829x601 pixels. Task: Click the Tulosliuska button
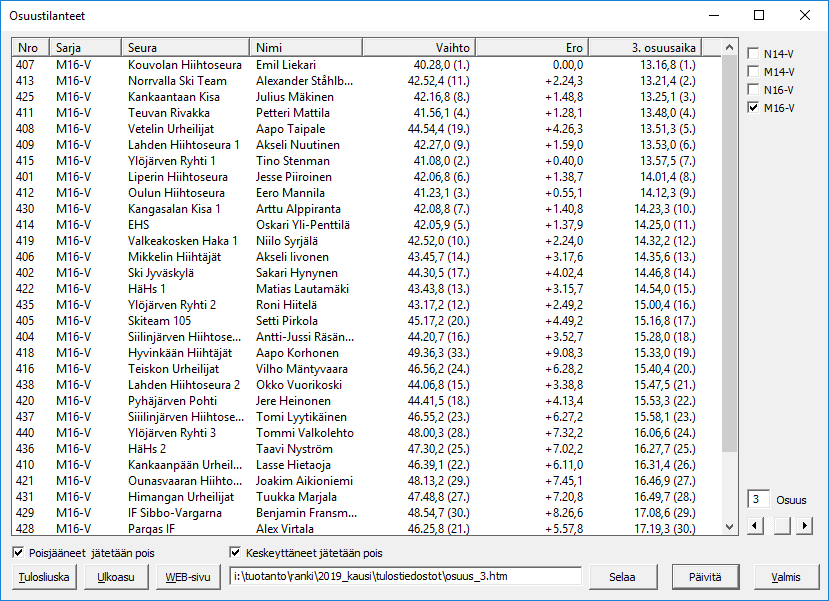pyautogui.click(x=44, y=576)
